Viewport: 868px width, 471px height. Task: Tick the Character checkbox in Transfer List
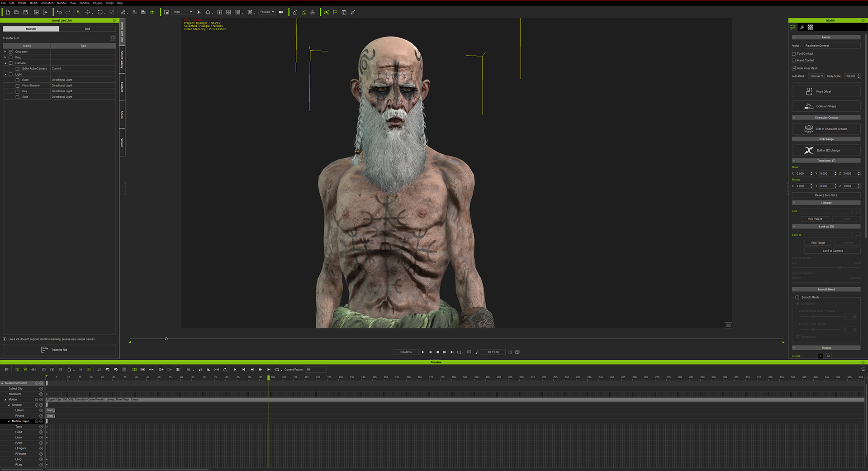point(11,52)
